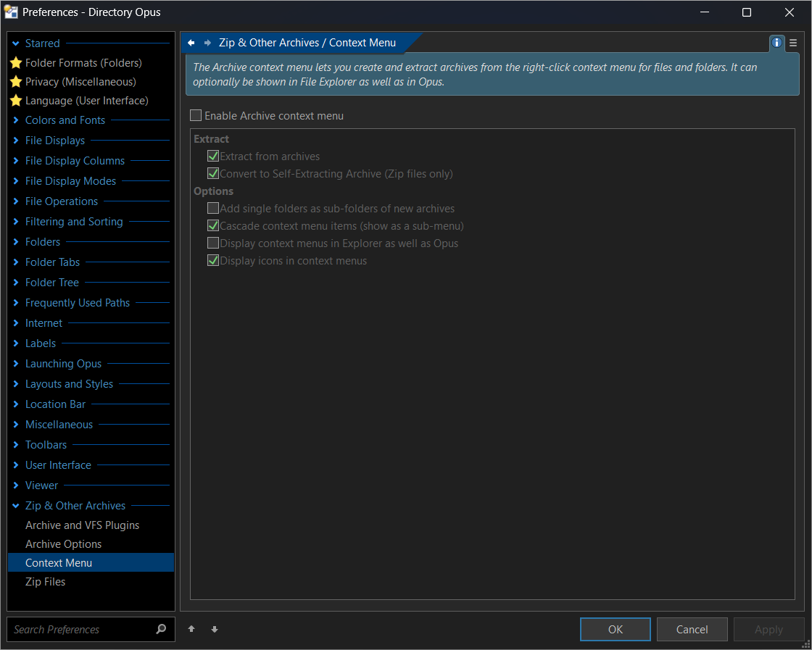Image resolution: width=812 pixels, height=650 pixels.
Task: Check Display context menus in Explorer
Action: [x=213, y=243]
